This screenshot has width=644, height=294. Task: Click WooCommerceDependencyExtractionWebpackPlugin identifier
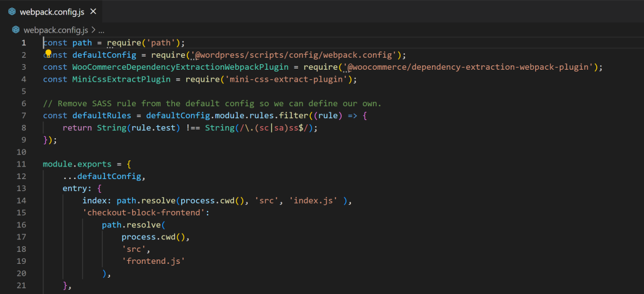(x=180, y=67)
